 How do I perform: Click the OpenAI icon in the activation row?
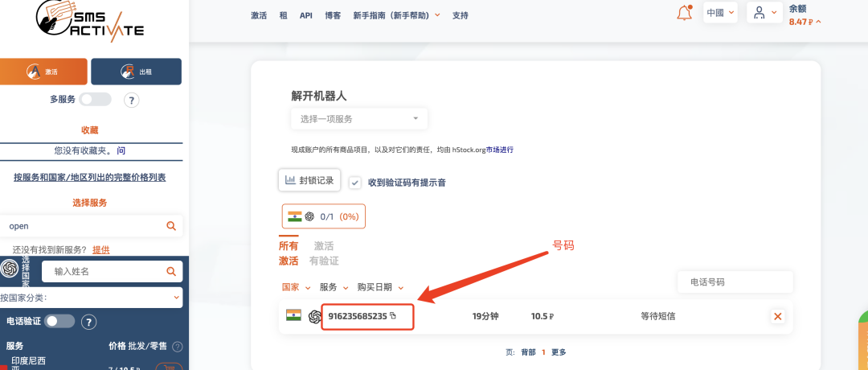point(315,316)
